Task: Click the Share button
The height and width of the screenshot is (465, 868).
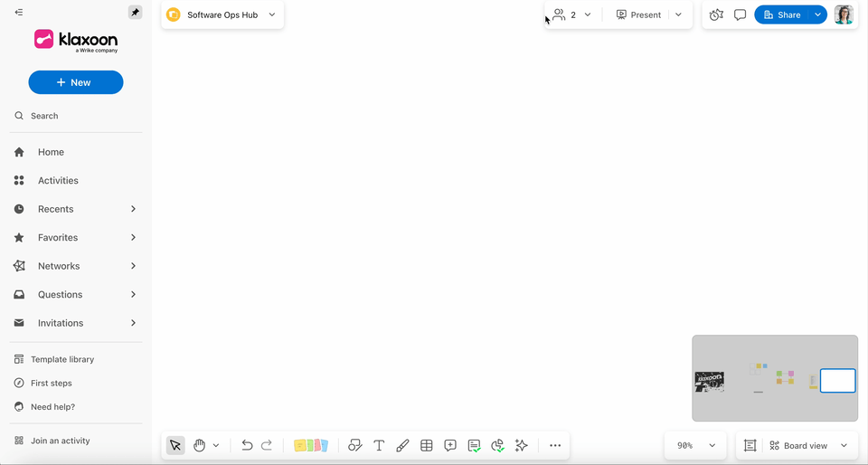Action: (781, 15)
